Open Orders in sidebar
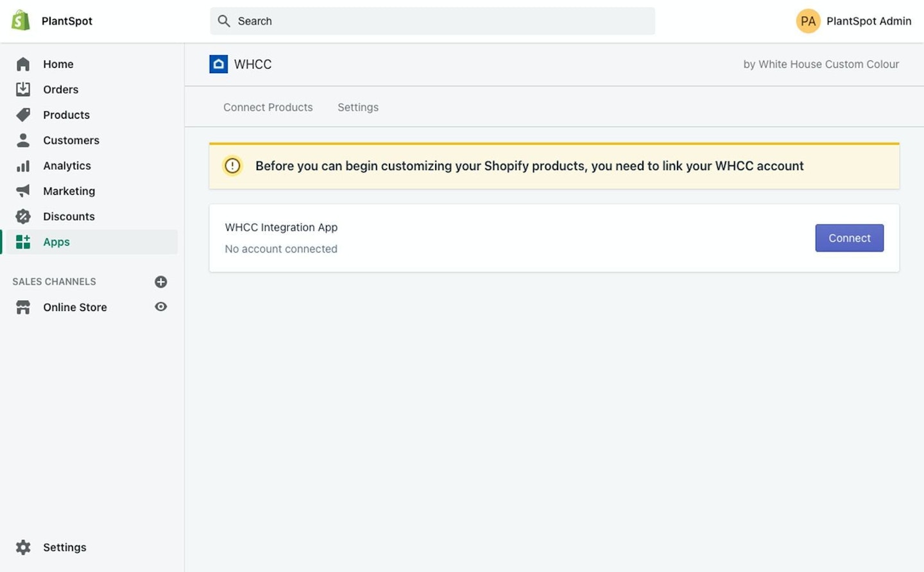 coord(61,89)
